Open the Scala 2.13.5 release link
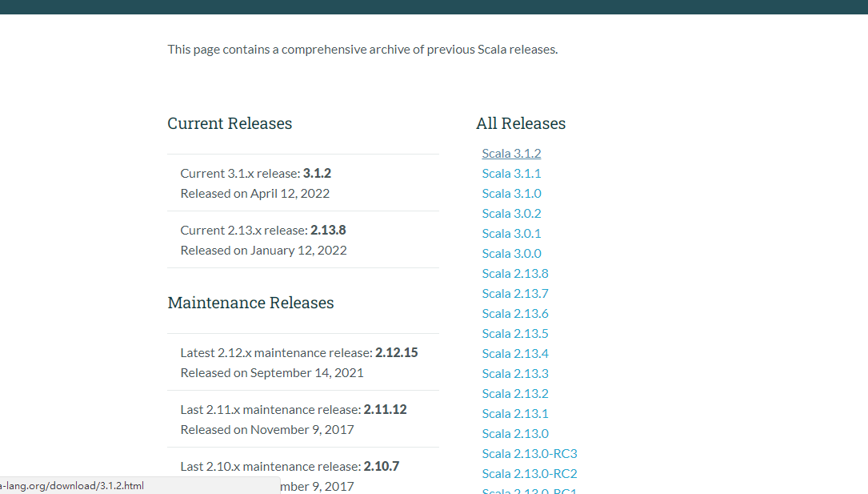Image resolution: width=868 pixels, height=494 pixels. pyautogui.click(x=515, y=333)
